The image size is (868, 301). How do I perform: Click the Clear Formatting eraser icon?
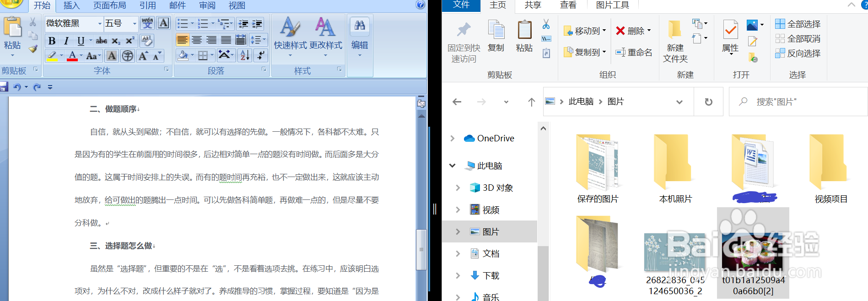tap(147, 41)
